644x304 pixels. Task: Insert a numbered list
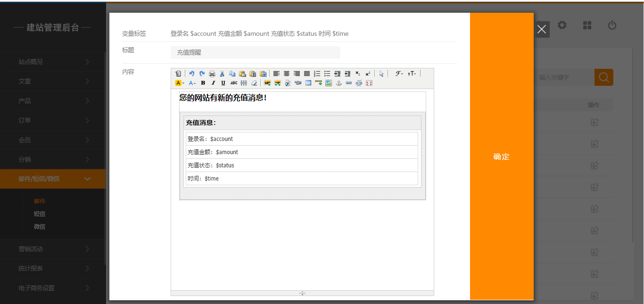[x=317, y=74]
